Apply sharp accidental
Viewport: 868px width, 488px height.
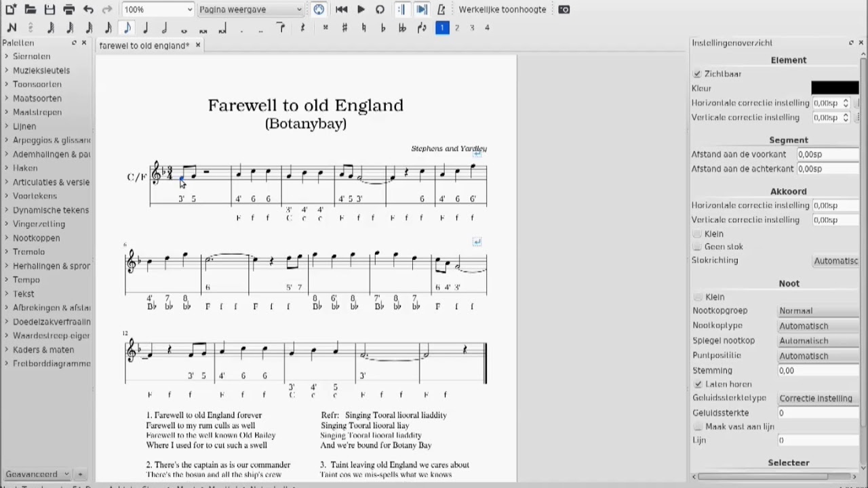pos(344,28)
